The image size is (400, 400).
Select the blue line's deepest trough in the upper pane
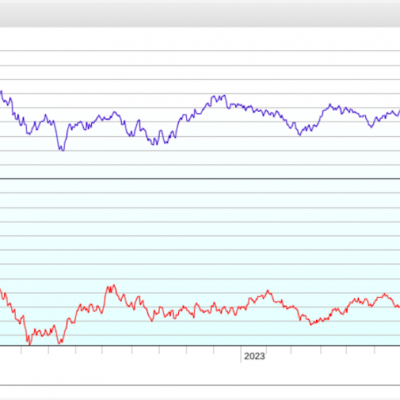pyautogui.click(x=62, y=150)
